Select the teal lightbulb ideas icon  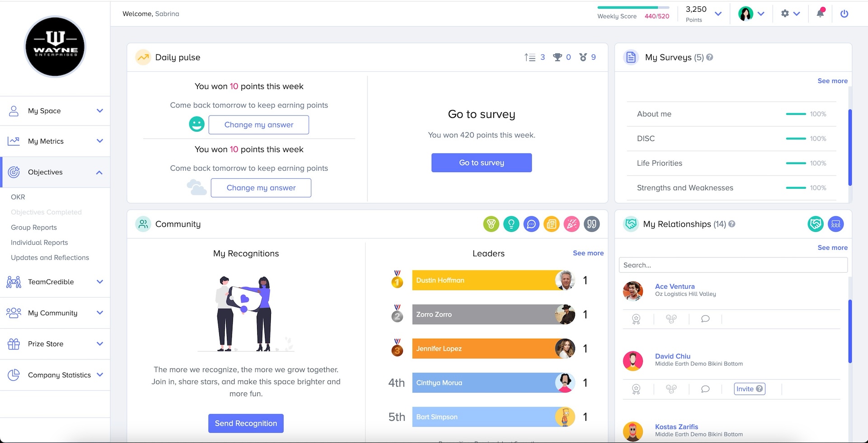point(511,224)
